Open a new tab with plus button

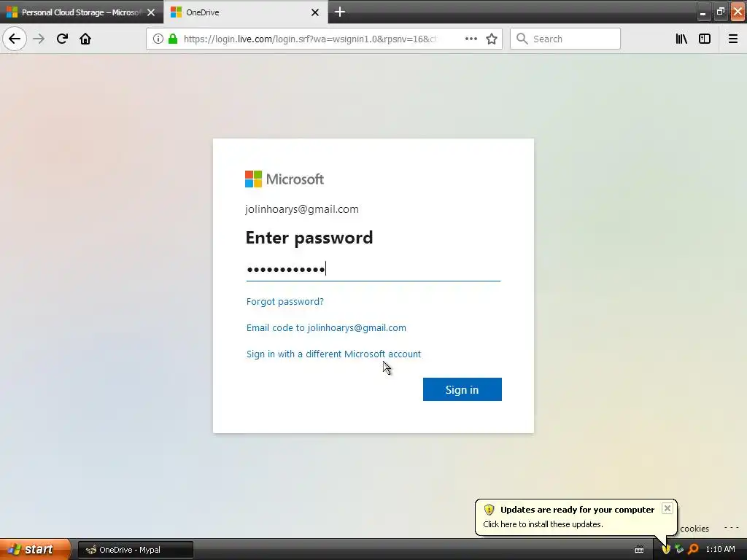pyautogui.click(x=340, y=12)
